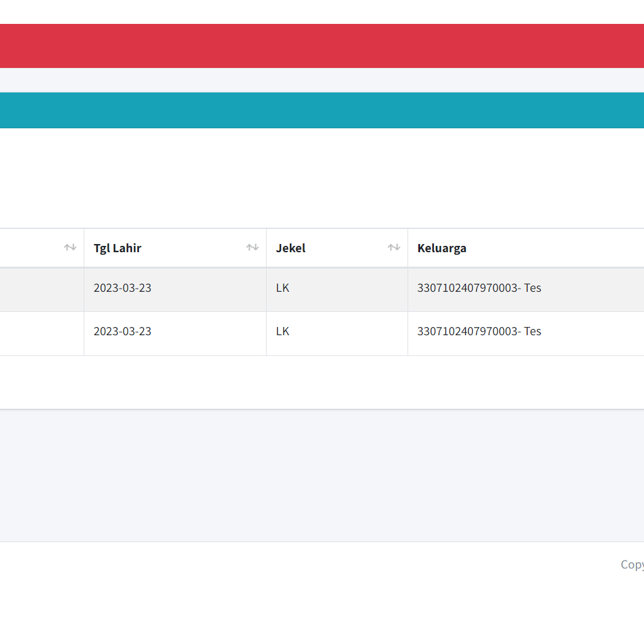Open second row Keluarga 3307102407970003- Tes
This screenshot has width=644, height=644.
coord(479,331)
